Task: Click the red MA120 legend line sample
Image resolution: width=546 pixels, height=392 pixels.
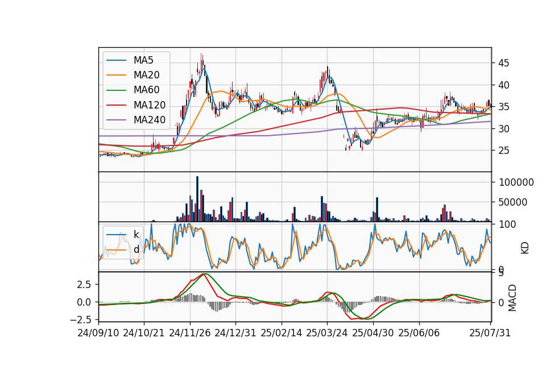Action: tap(116, 105)
